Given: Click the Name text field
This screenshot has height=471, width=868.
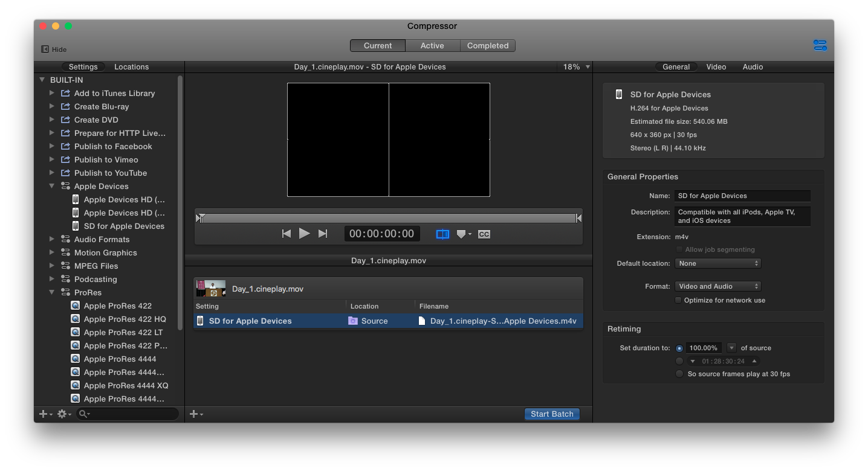Looking at the screenshot, I should pyautogui.click(x=742, y=196).
